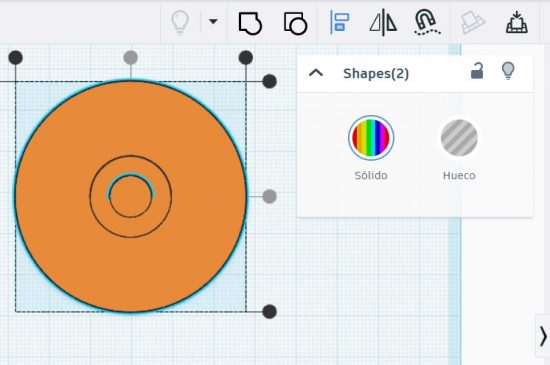Select the Mirror tool icon
The height and width of the screenshot is (365, 550).
tap(383, 22)
